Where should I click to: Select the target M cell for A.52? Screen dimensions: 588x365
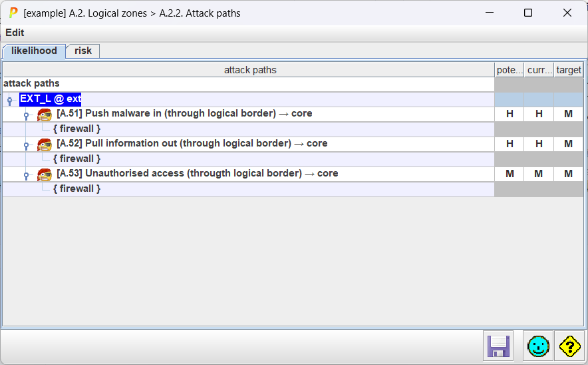click(x=569, y=144)
